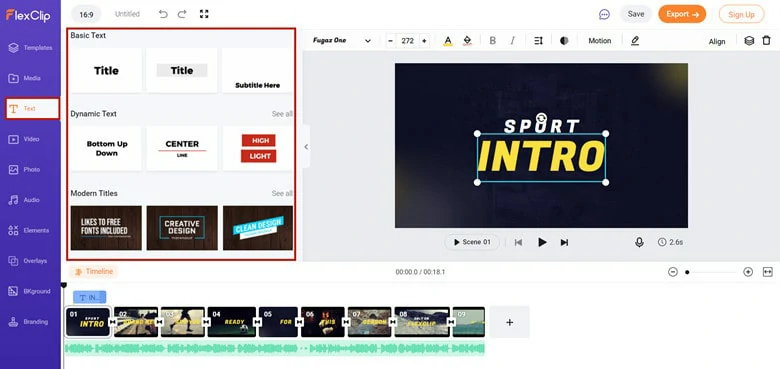The width and height of the screenshot is (780, 369).
Task: Open the text fill background color
Action: pos(467,41)
